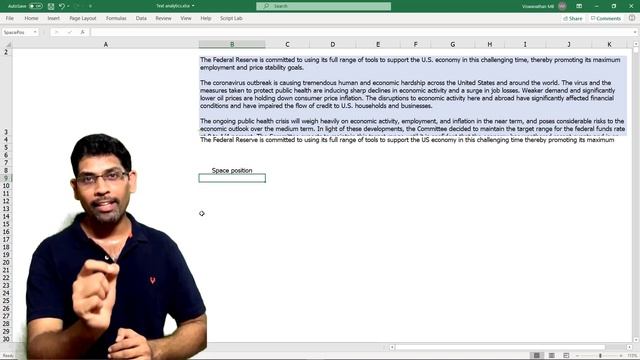Image resolution: width=640 pixels, height=360 pixels.
Task: Open the Undo history dropdown arrow
Action: 68,6
